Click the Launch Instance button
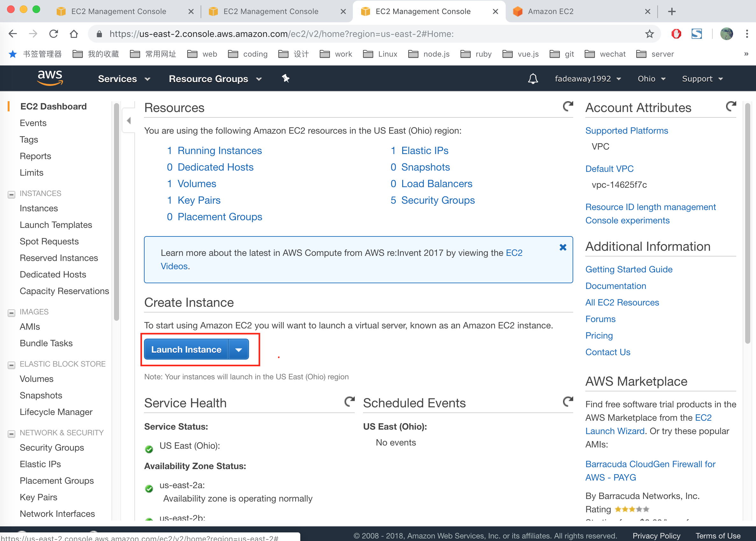Viewport: 756px width, 541px height. (186, 349)
